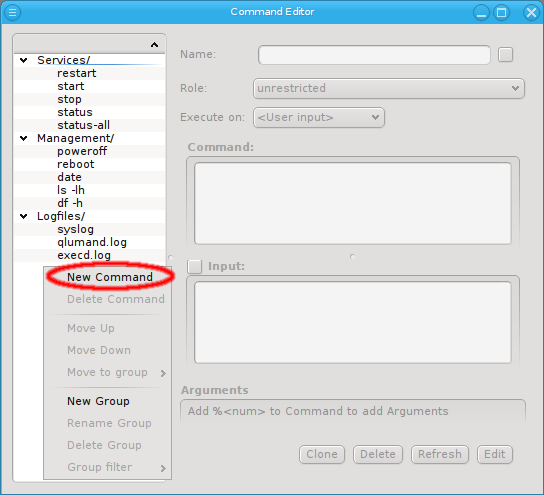
Task: Click inside the Name input field
Action: click(374, 55)
